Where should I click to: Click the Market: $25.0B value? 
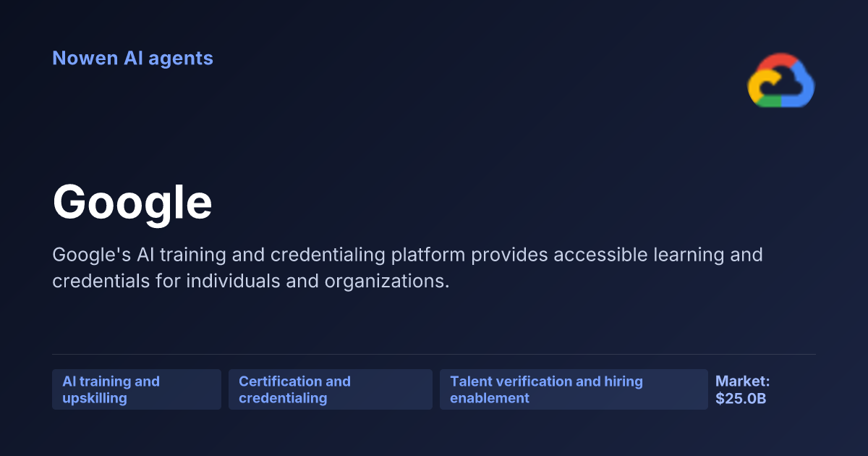[743, 389]
